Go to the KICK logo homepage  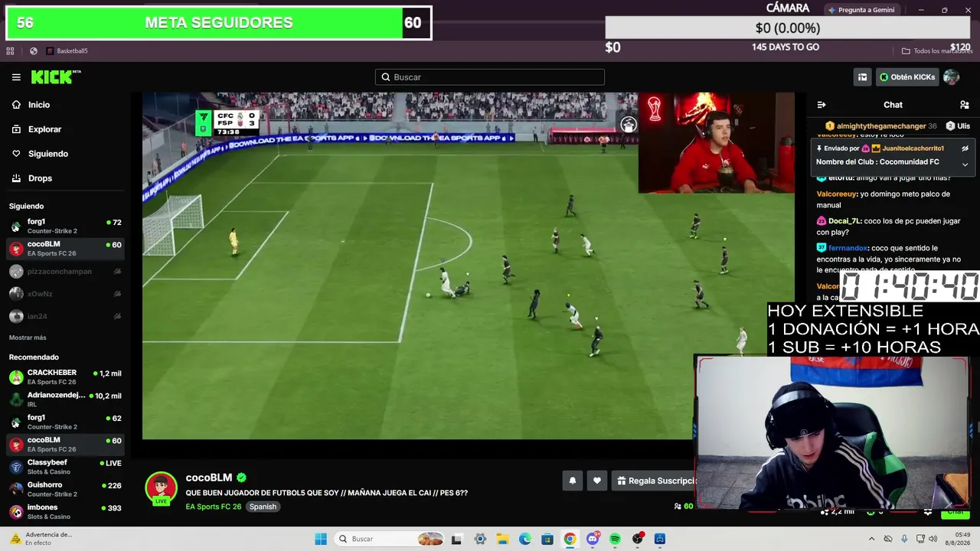click(x=55, y=77)
